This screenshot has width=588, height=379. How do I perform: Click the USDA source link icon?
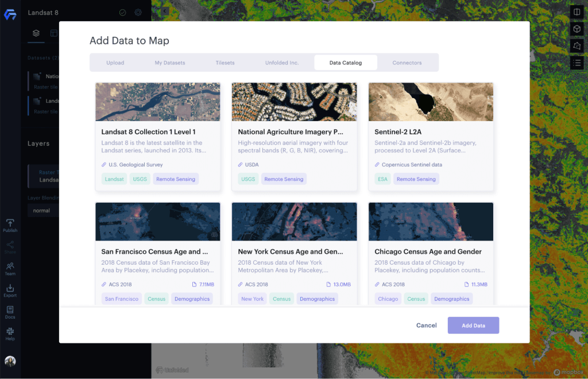(x=241, y=165)
